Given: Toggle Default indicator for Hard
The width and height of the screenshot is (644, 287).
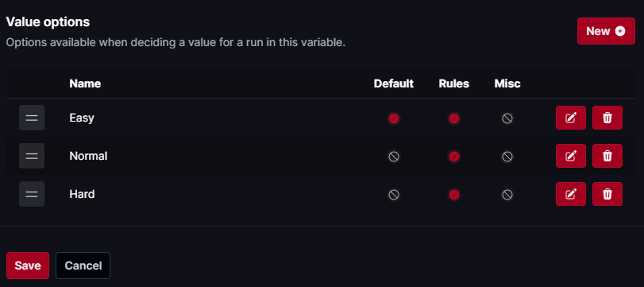Looking at the screenshot, I should coord(393,195).
